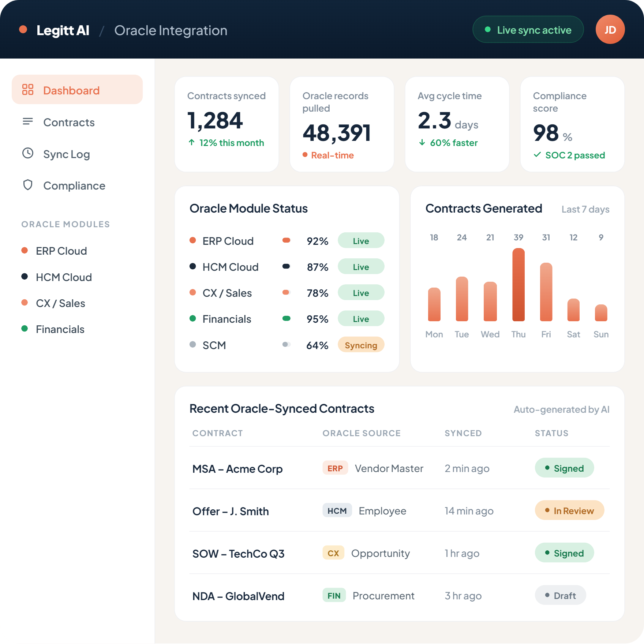Click the In Review status badge
The image size is (644, 644).
point(569,510)
